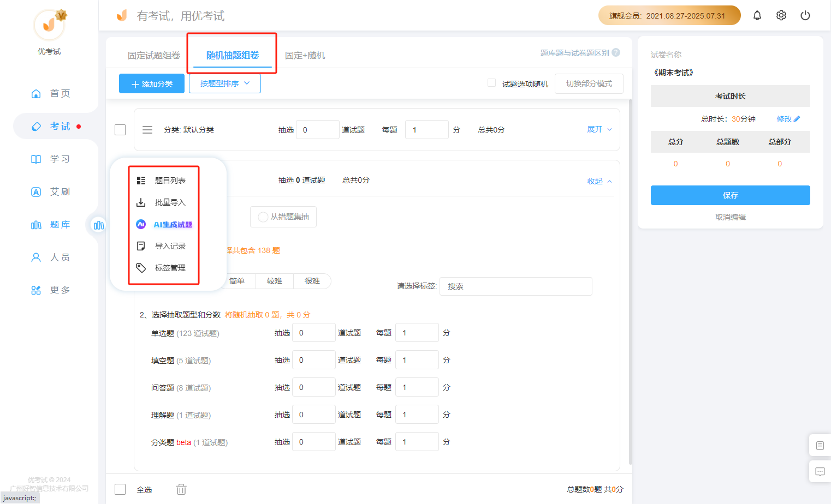
Task: Click the 《期末考试》 exam name
Action: 673,73
